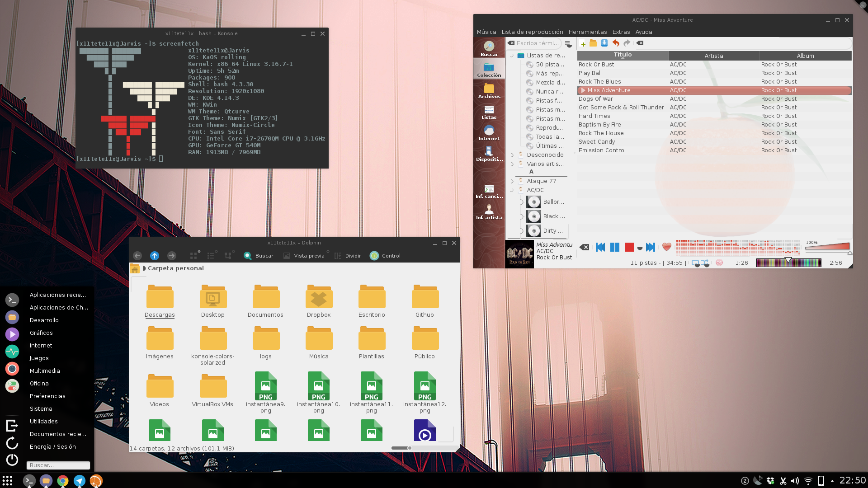Open the Wi-Fi network tray icon

[808, 481]
